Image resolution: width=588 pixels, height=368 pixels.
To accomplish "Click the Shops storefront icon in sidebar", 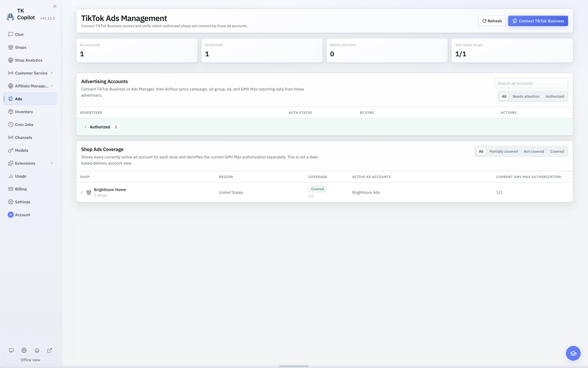I will (11, 47).
